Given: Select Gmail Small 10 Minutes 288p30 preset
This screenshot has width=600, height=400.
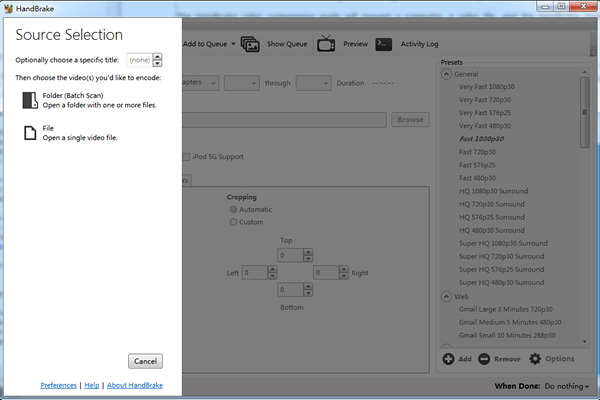Looking at the screenshot, I should (x=507, y=335).
